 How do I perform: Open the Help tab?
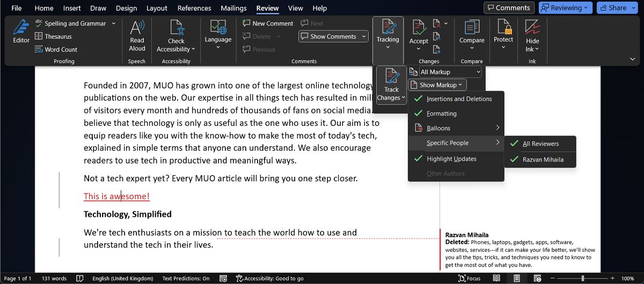[x=320, y=8]
